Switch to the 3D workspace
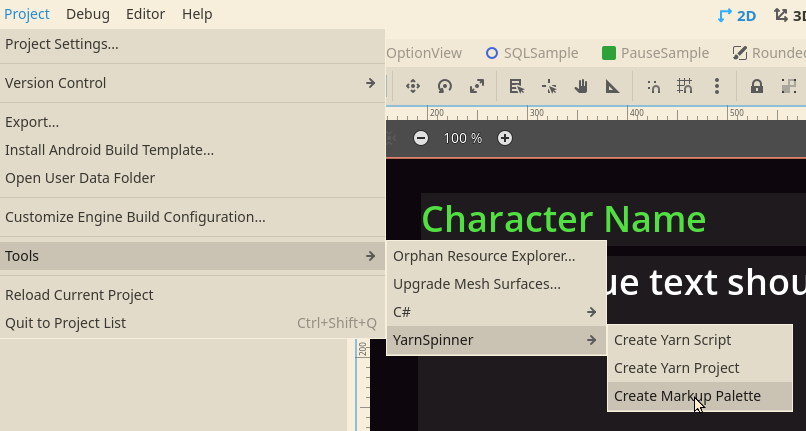 tap(790, 15)
